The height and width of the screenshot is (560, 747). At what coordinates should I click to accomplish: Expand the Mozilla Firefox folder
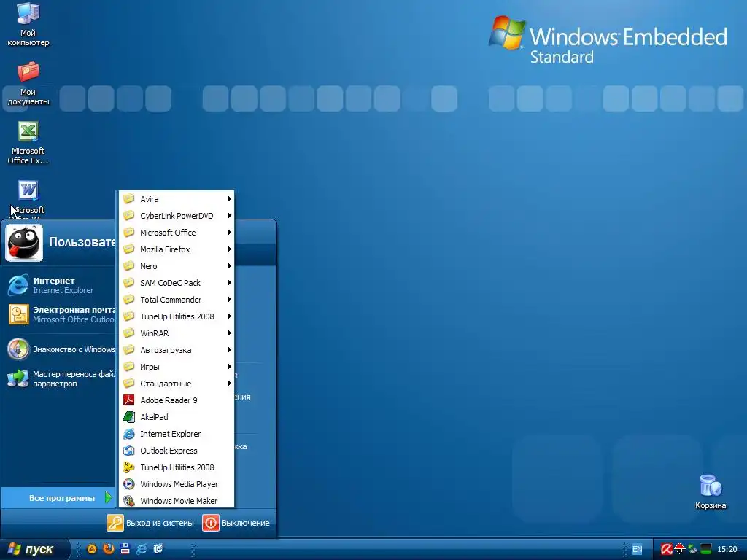[x=177, y=249]
